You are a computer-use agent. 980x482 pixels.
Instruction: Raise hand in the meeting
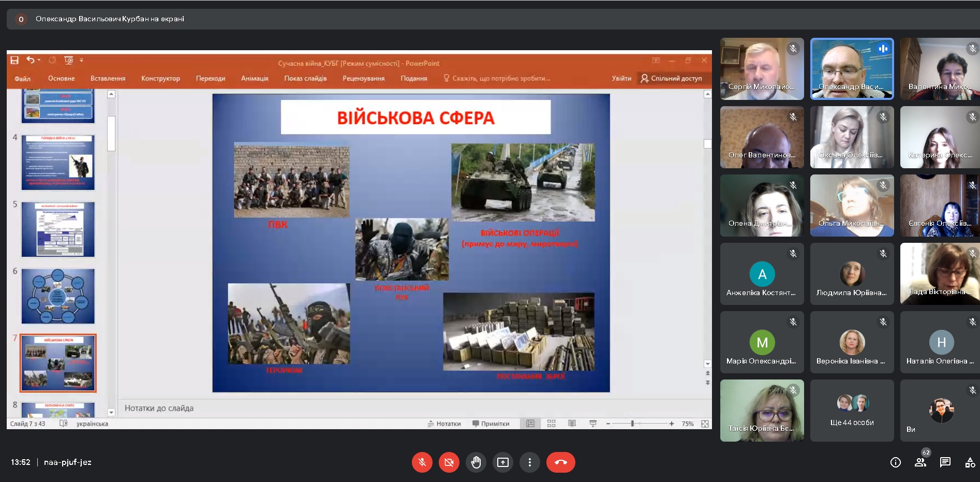click(476, 462)
